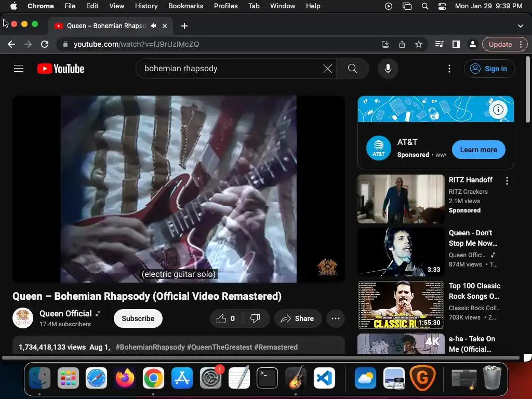Dislike the video with thumbs down
The height and width of the screenshot is (399, 532).
255,318
